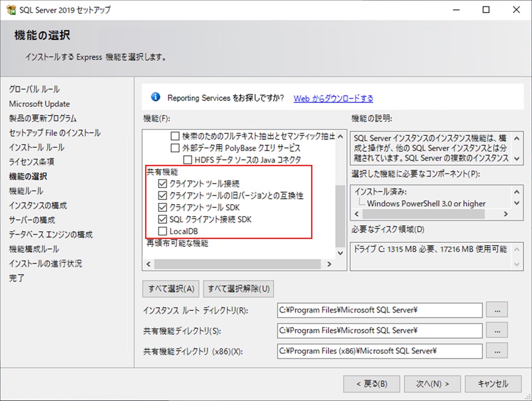Check 外部データ用 PolyBase クエリ サービス
This screenshot has height=401, width=532.
(175, 148)
